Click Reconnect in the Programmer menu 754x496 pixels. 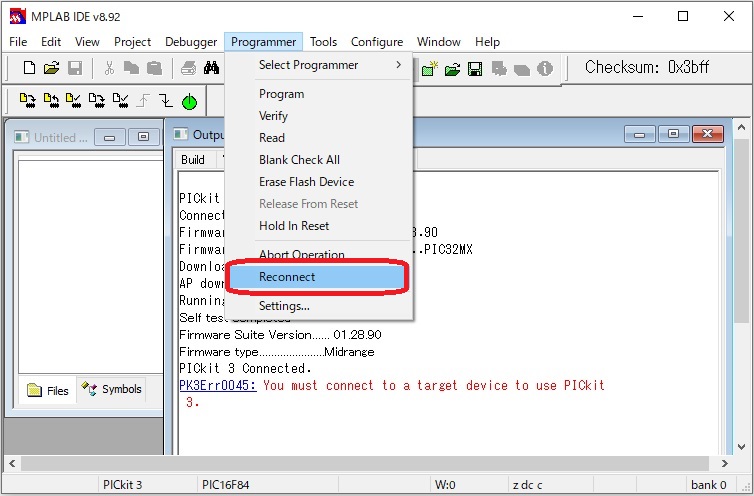pyautogui.click(x=319, y=277)
